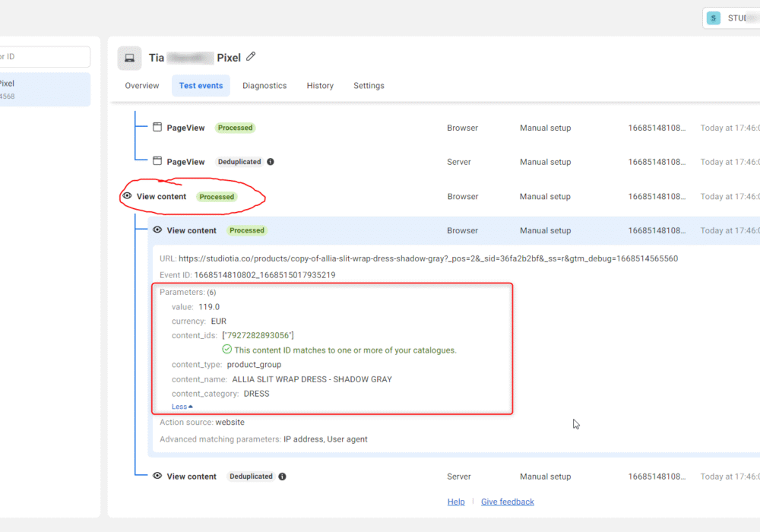Click the laptop pixel icon beside the title
The width and height of the screenshot is (760, 532).
pyautogui.click(x=129, y=59)
